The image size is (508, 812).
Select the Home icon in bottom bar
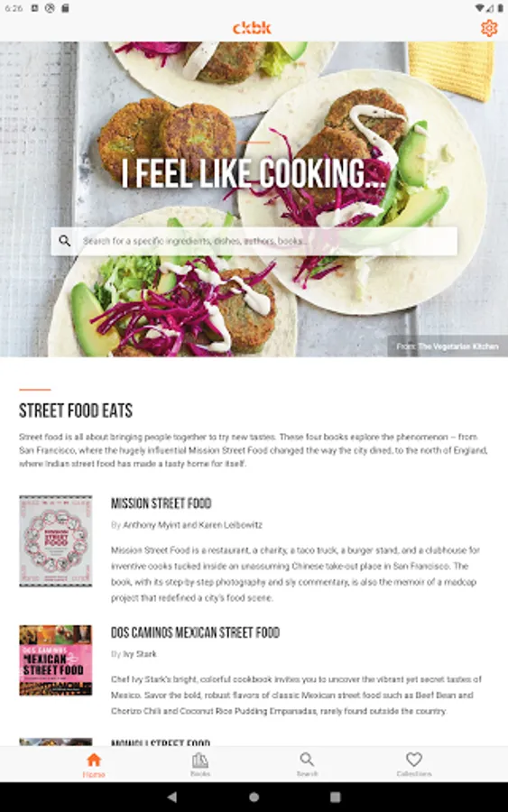94,760
